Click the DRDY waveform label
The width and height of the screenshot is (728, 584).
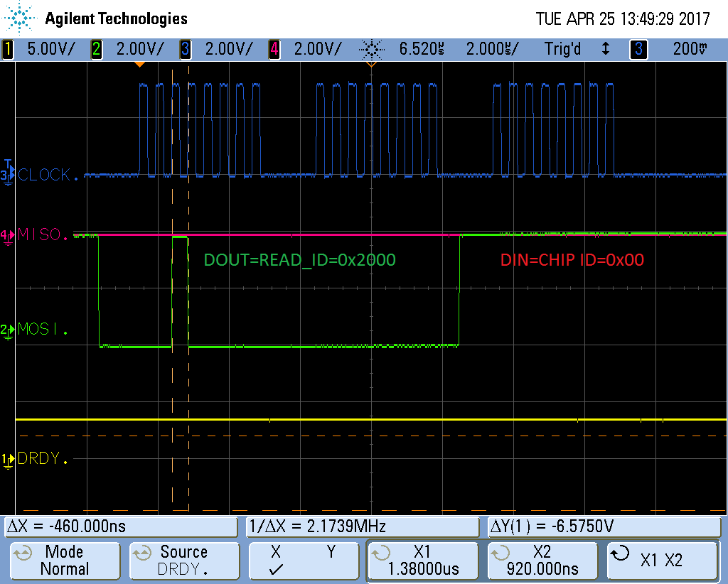pyautogui.click(x=42, y=458)
